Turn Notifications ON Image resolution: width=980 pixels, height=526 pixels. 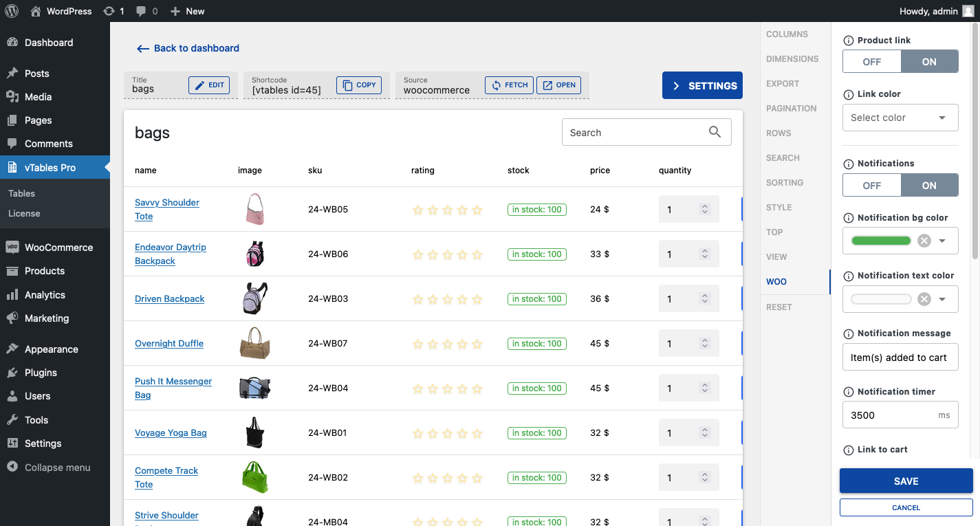[930, 185]
